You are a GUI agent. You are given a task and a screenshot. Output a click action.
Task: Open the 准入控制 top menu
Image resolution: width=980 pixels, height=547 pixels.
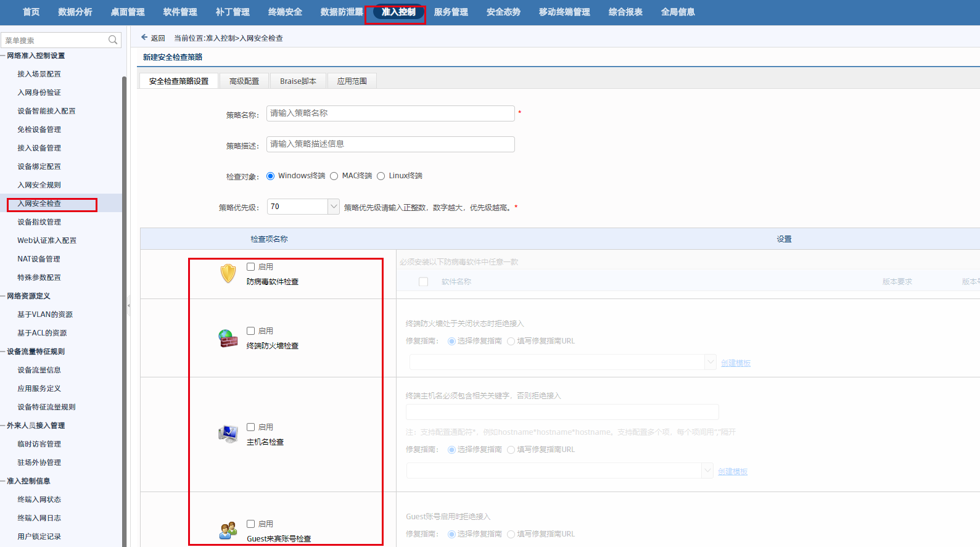tap(398, 12)
